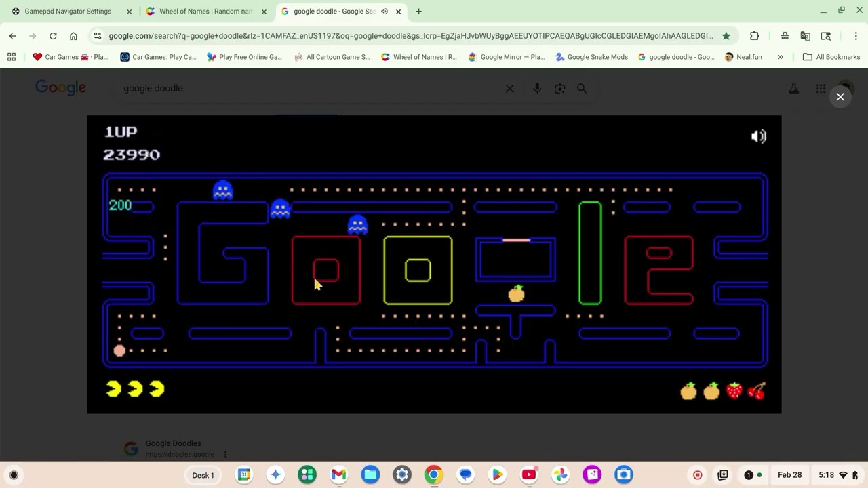Click the Google search magnifier button
Screen dimensions: 868x488
tap(582, 88)
